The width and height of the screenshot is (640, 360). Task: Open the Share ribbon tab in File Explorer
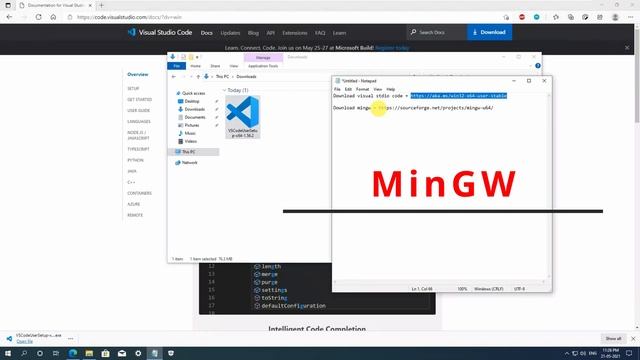[x=215, y=66]
